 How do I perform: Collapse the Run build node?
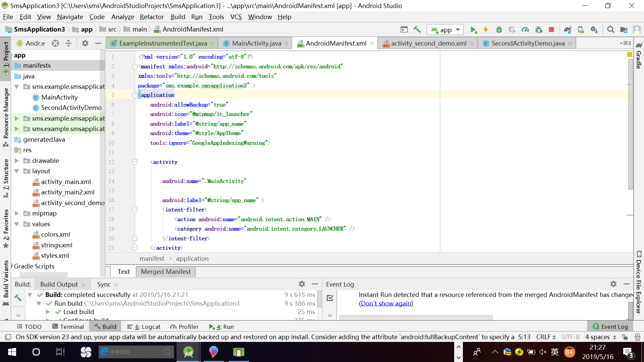click(x=39, y=303)
